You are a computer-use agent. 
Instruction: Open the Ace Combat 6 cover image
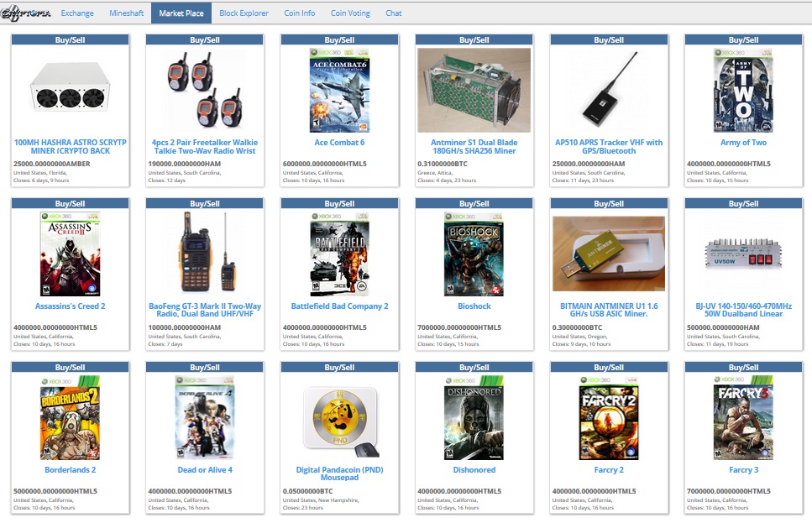[340, 90]
